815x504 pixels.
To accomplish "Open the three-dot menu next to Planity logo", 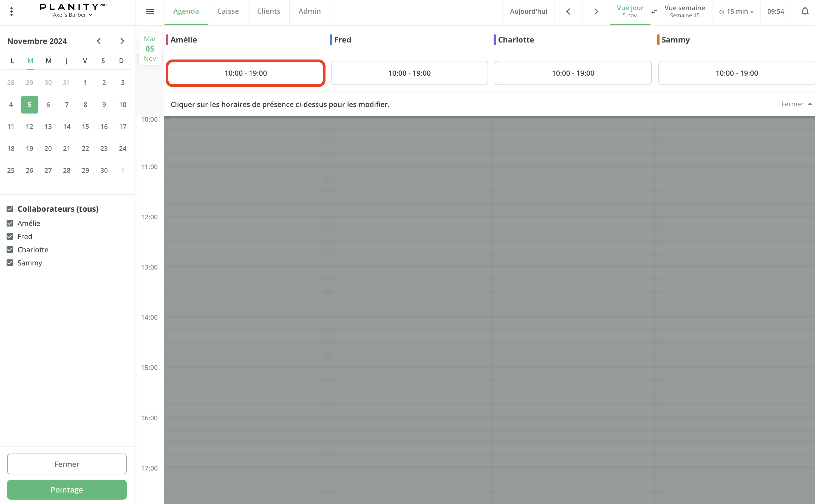I will [x=11, y=11].
